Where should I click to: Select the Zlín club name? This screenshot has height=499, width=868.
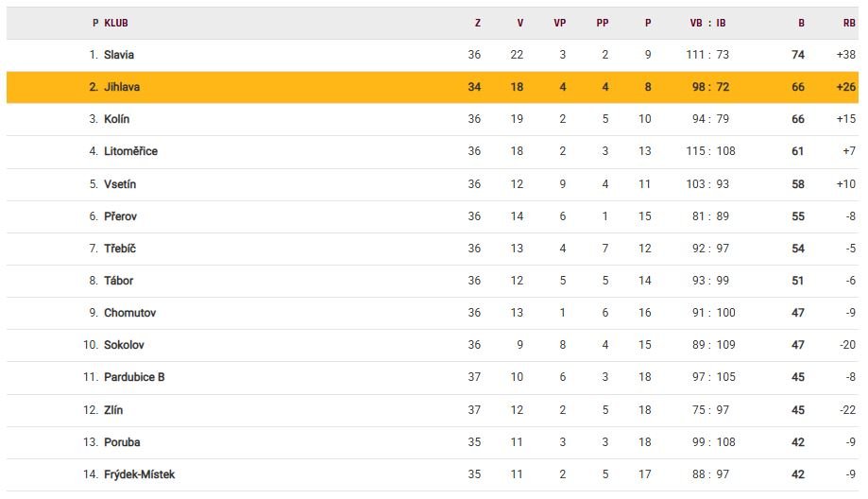pyautogui.click(x=113, y=410)
